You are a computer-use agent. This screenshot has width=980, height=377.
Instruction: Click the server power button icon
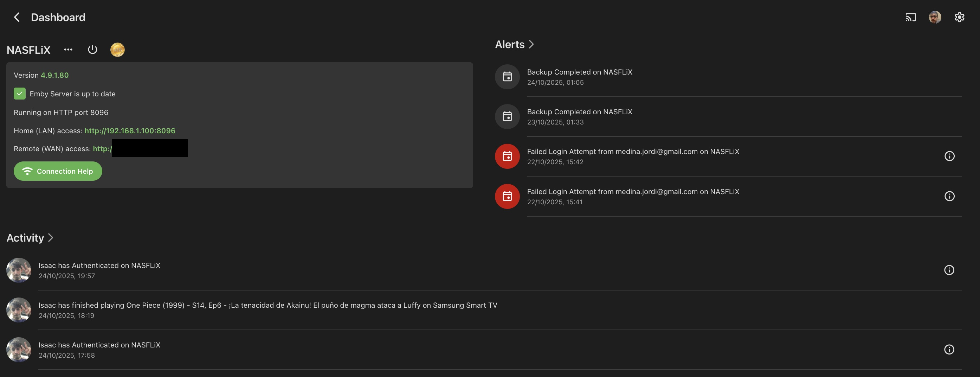pos(92,50)
